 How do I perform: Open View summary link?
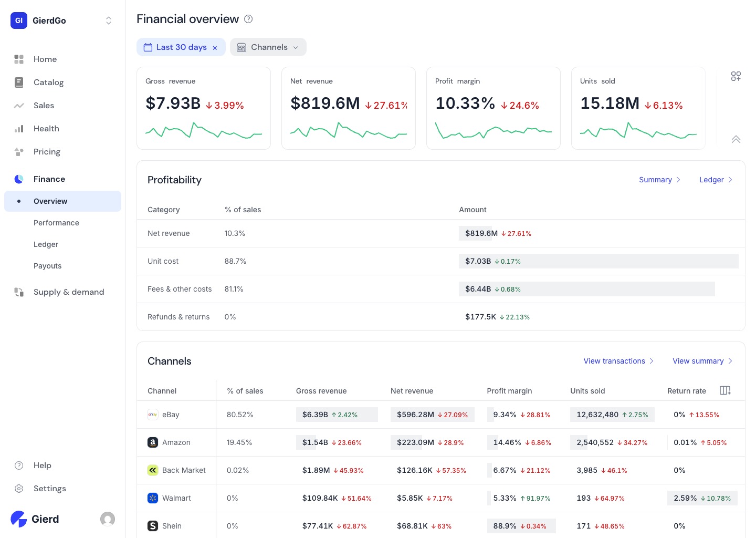[x=702, y=361]
